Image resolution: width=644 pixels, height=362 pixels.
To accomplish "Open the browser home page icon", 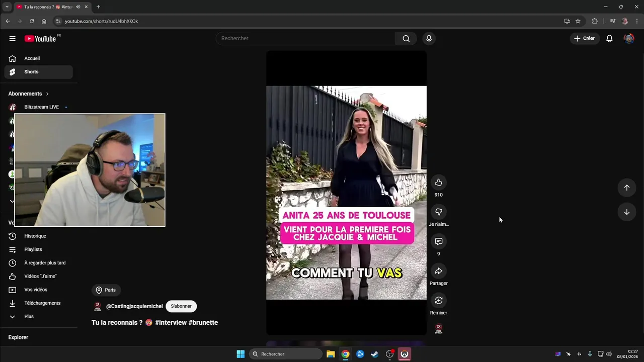I will [44, 21].
